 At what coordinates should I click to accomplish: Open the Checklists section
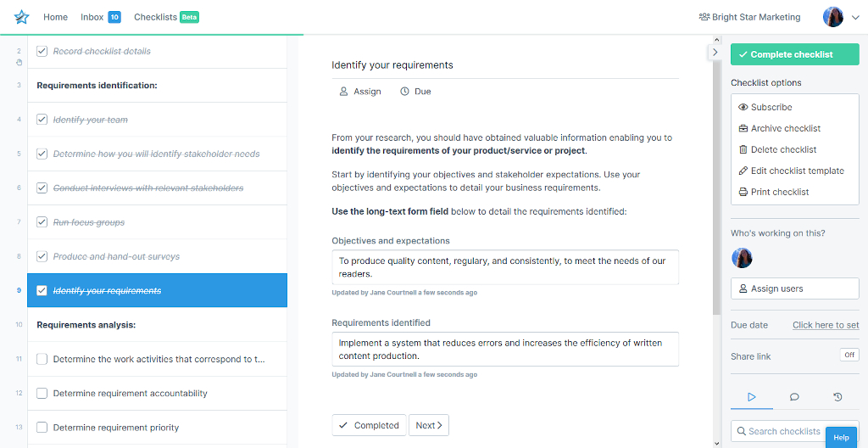(x=156, y=17)
